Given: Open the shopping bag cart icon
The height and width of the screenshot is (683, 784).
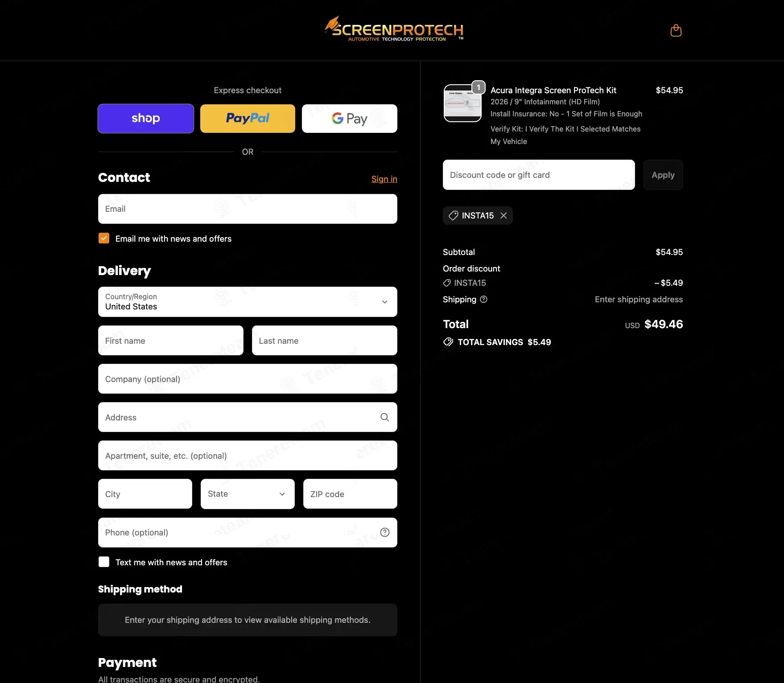Looking at the screenshot, I should coord(676,30).
